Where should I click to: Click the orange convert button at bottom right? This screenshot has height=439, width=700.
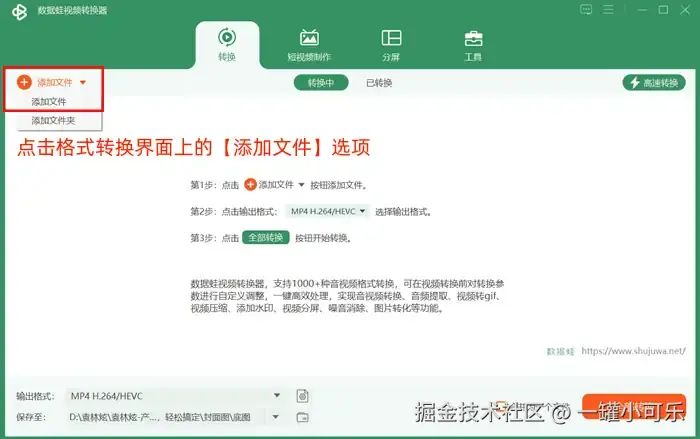click(x=634, y=407)
